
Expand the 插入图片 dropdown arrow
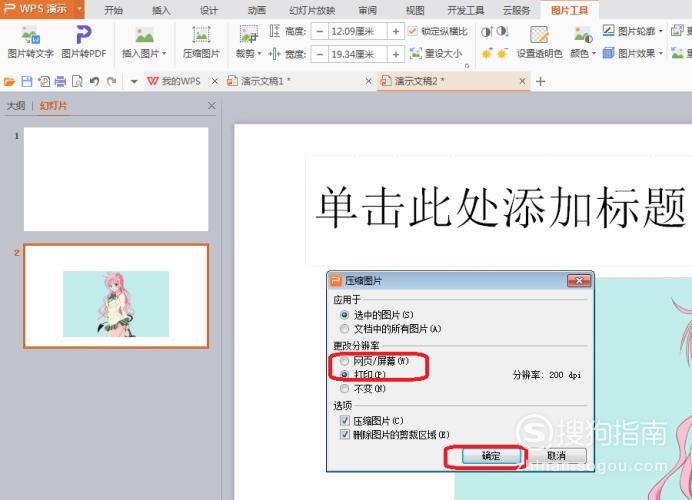click(164, 54)
